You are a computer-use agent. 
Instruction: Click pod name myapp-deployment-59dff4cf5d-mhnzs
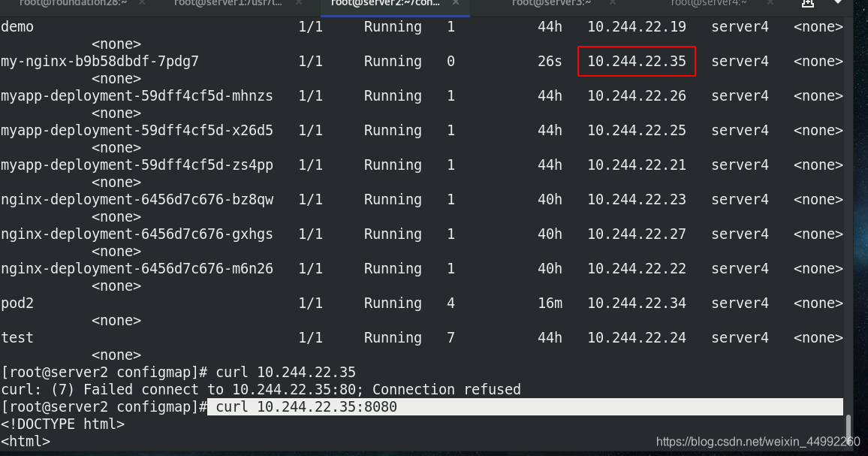point(137,96)
